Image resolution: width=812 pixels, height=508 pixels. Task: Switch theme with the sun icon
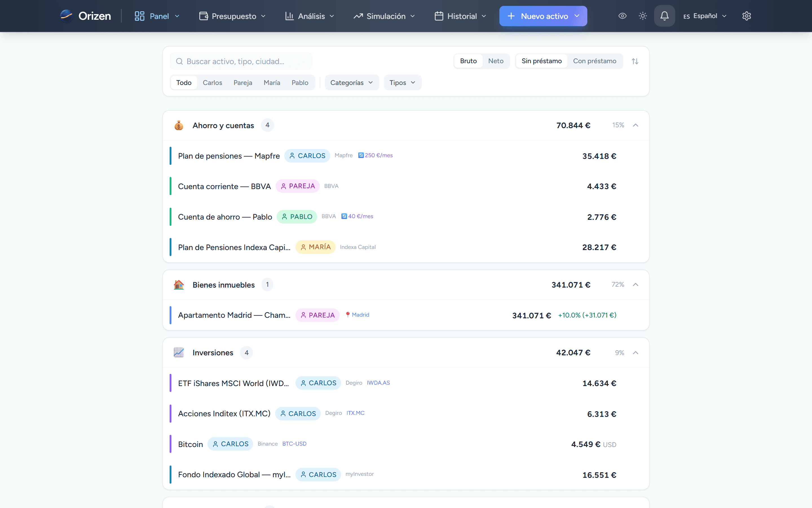pyautogui.click(x=643, y=16)
